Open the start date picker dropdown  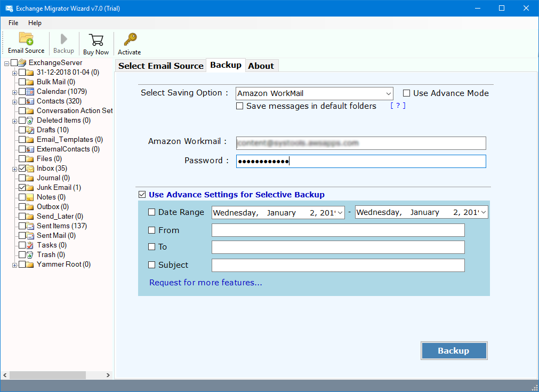click(340, 212)
